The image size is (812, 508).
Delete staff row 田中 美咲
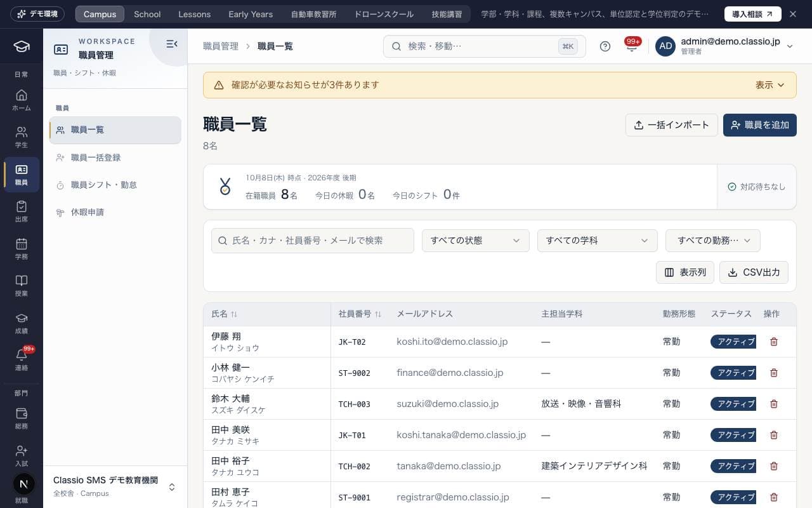(774, 435)
